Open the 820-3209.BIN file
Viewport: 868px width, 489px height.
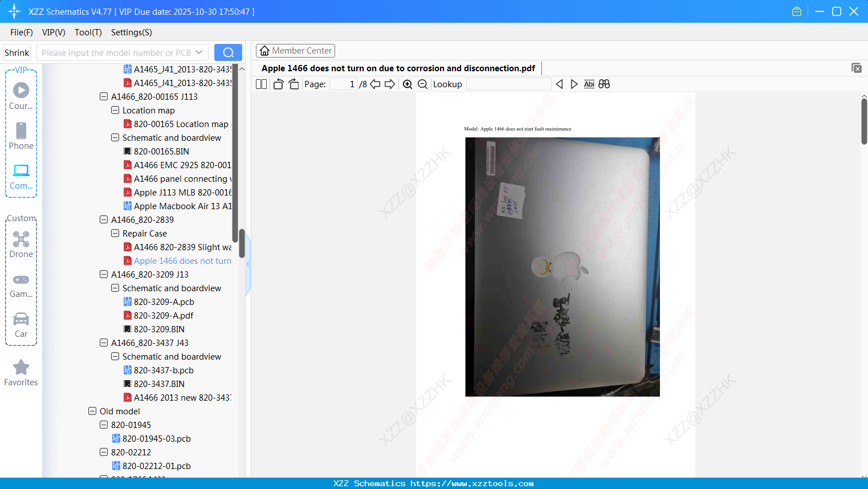(154, 329)
